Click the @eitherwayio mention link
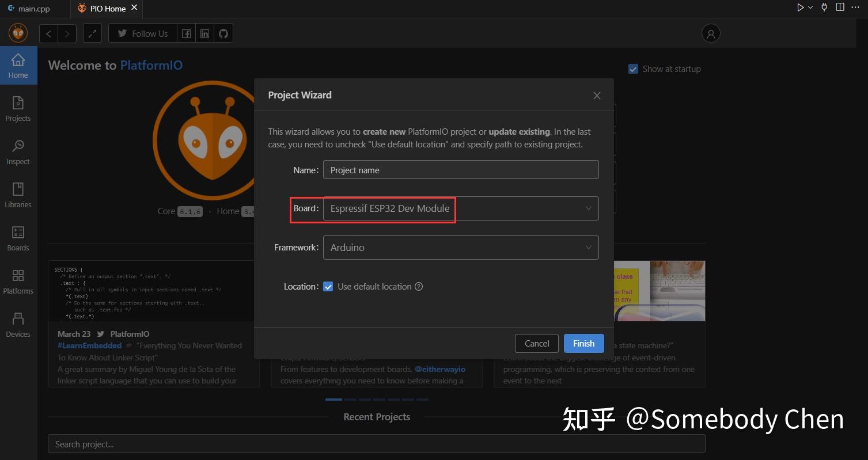The height and width of the screenshot is (460, 868). tap(440, 369)
